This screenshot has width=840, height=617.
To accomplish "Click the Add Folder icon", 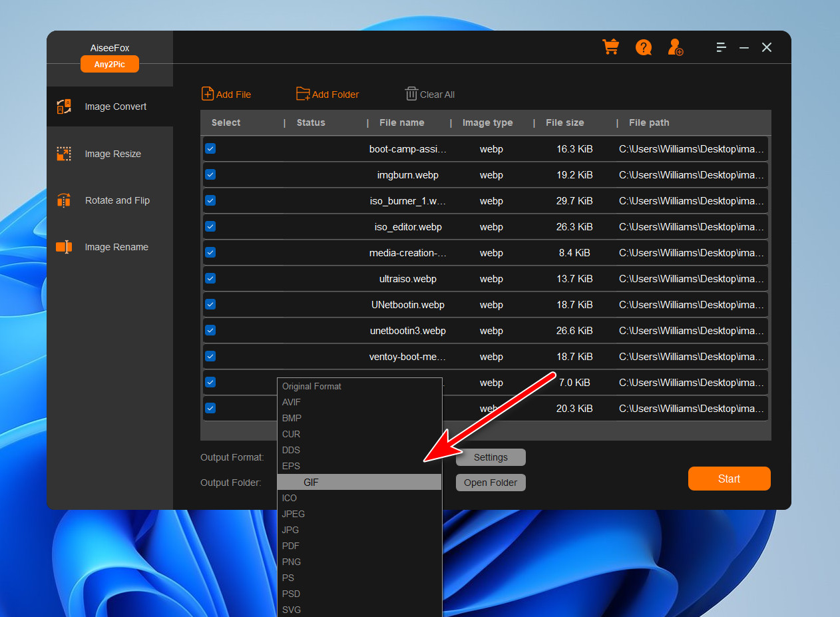I will (x=303, y=94).
